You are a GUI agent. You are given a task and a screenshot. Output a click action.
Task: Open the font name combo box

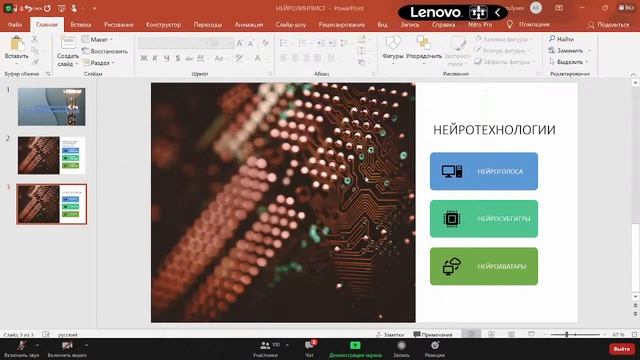click(174, 44)
